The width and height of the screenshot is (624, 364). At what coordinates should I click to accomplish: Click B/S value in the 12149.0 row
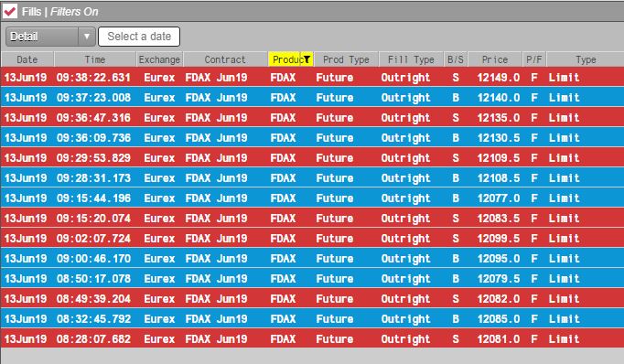coord(456,77)
